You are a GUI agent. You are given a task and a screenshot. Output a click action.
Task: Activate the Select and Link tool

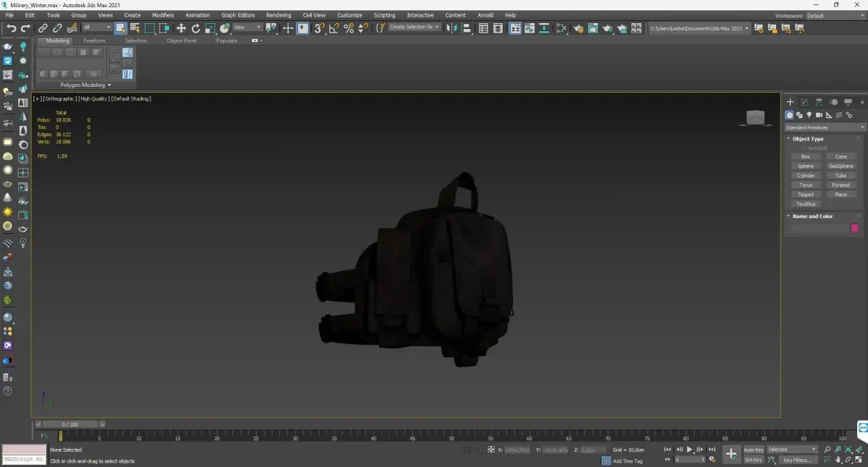click(x=43, y=28)
